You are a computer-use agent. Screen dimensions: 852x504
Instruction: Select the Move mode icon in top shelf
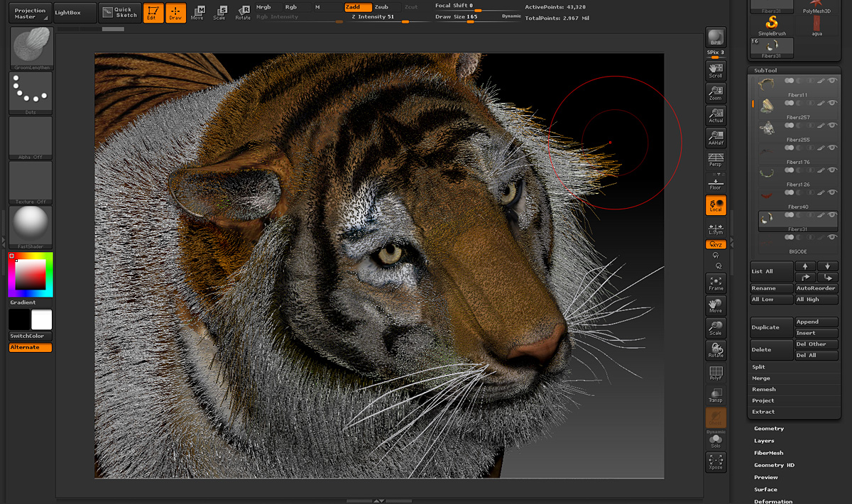197,13
